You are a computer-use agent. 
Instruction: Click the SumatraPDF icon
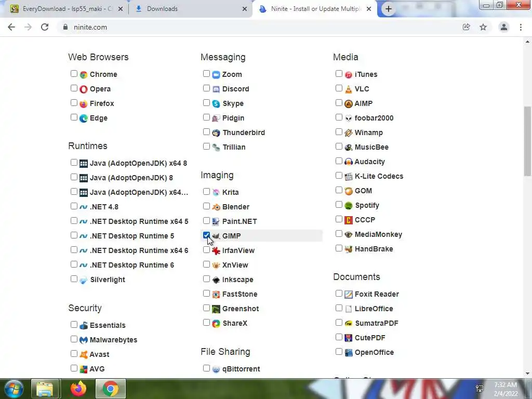349,323
